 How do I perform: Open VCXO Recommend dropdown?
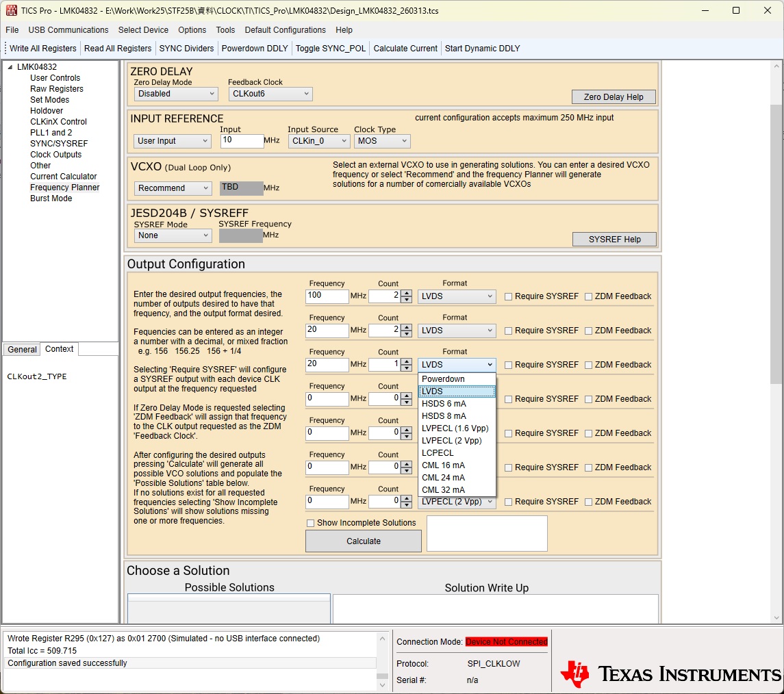pyautogui.click(x=173, y=188)
